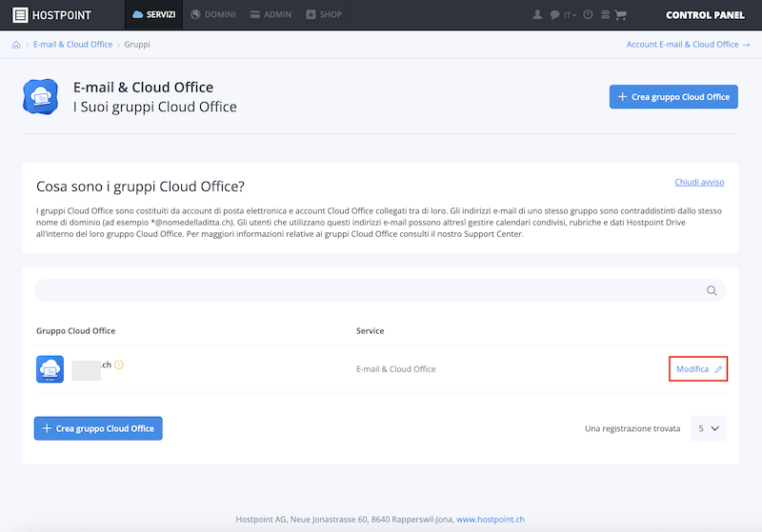762x532 pixels.
Task: Click Modifica to edit the group
Action: coord(698,369)
